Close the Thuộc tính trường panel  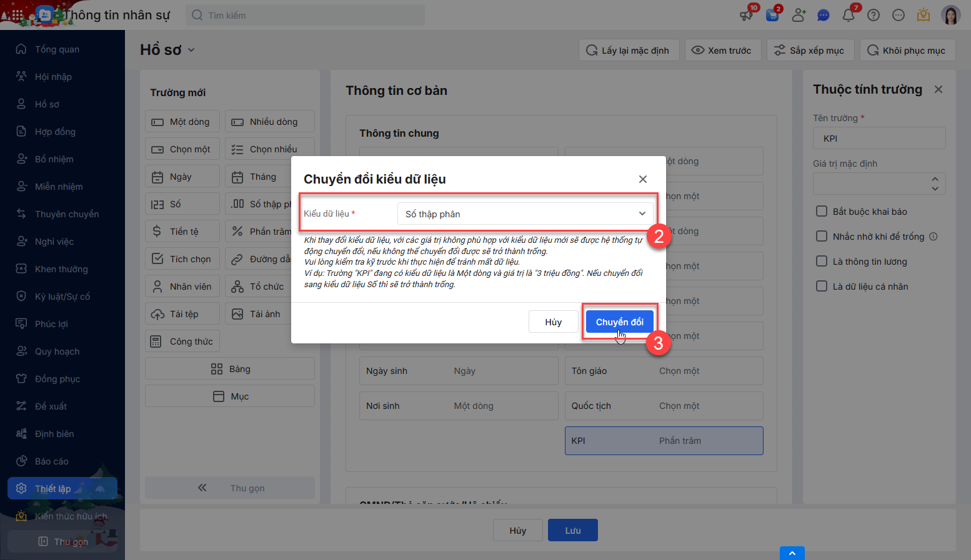[x=939, y=89]
